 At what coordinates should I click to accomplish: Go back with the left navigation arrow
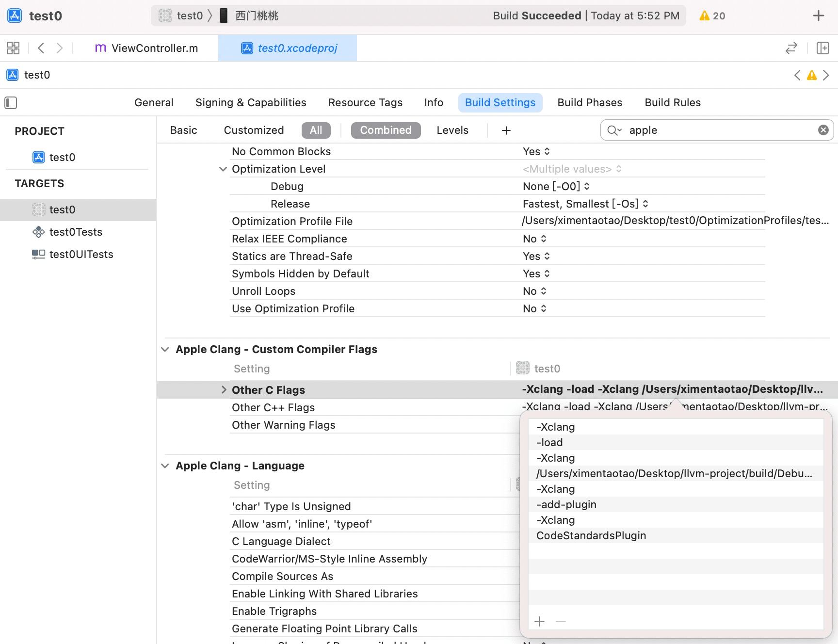41,48
